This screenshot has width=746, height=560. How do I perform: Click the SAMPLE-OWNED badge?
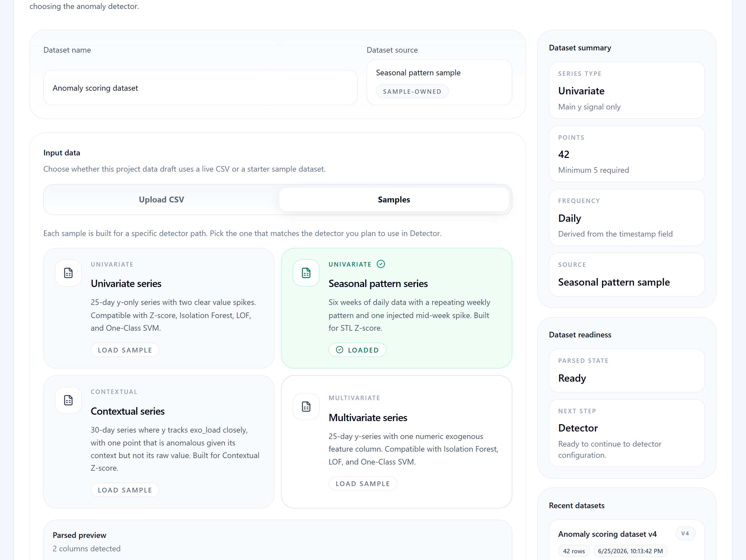pyautogui.click(x=412, y=91)
